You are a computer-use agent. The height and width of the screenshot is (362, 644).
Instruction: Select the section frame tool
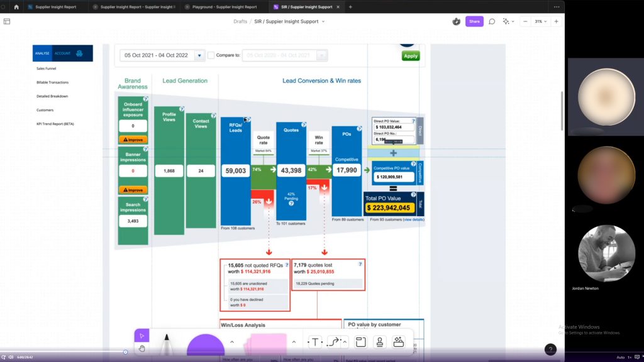pyautogui.click(x=361, y=343)
